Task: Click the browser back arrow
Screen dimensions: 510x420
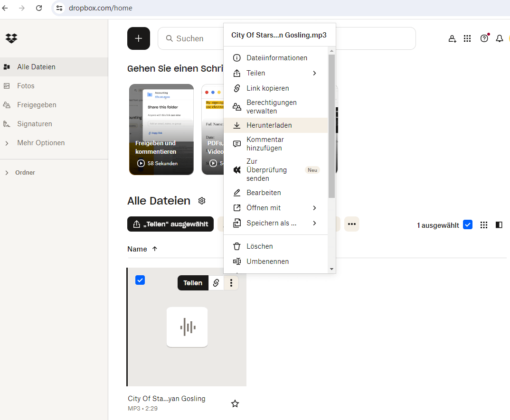Action: 5,8
